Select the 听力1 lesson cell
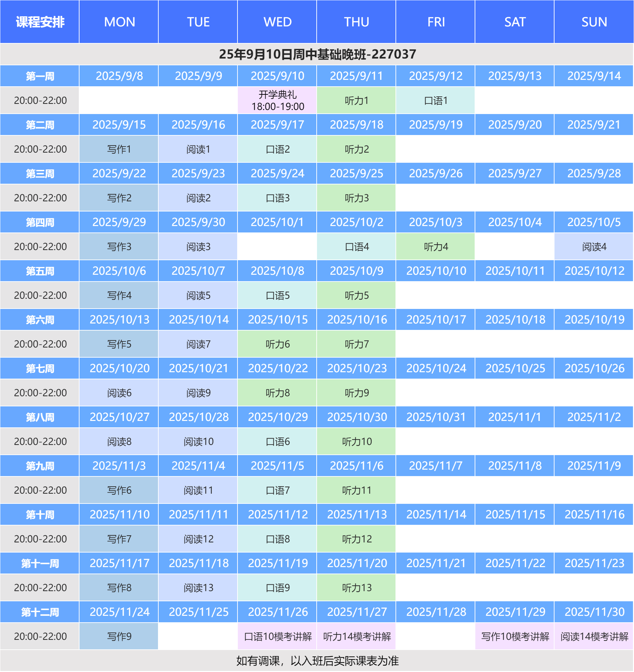The width and height of the screenshot is (634, 672). point(356,100)
